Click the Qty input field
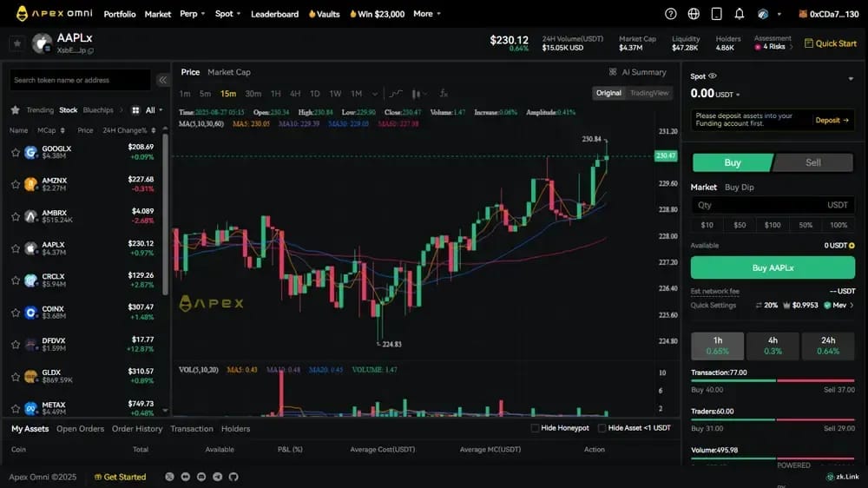The image size is (868, 488). [x=773, y=205]
